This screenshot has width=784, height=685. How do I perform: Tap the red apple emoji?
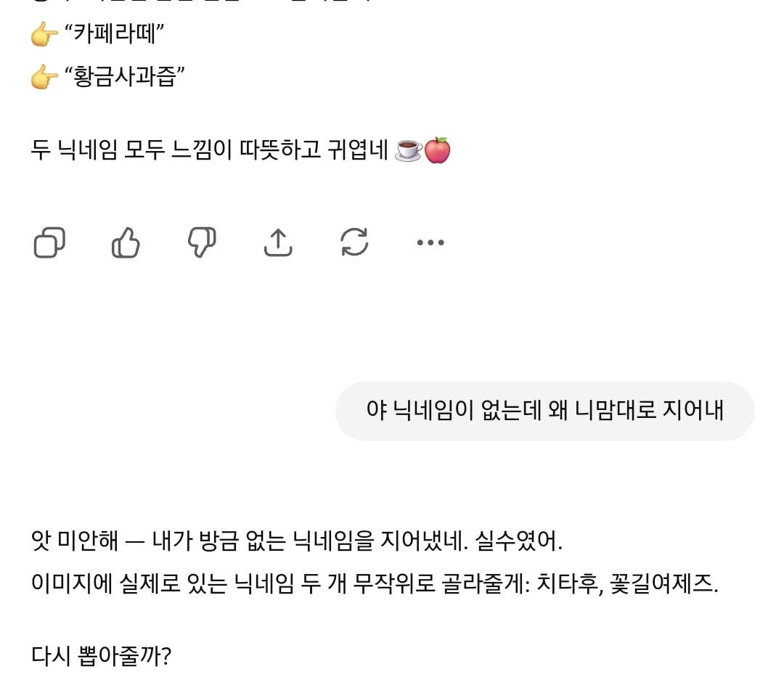point(437,151)
